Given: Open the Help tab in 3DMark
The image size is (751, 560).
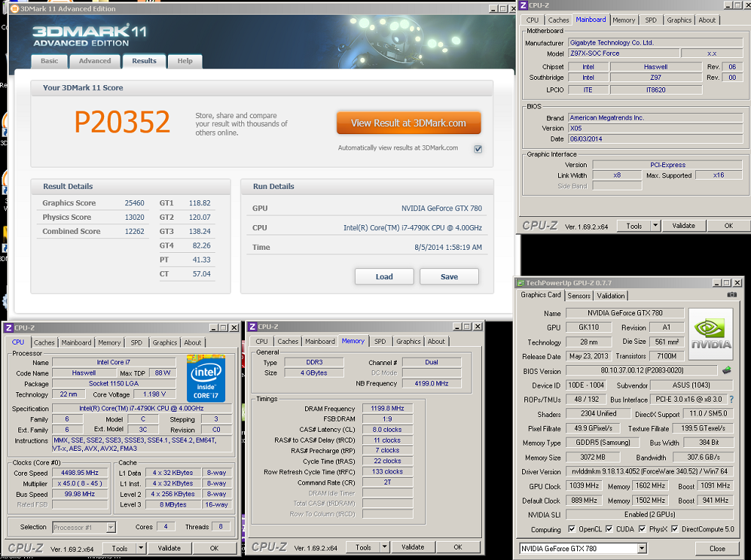Looking at the screenshot, I should 185,61.
